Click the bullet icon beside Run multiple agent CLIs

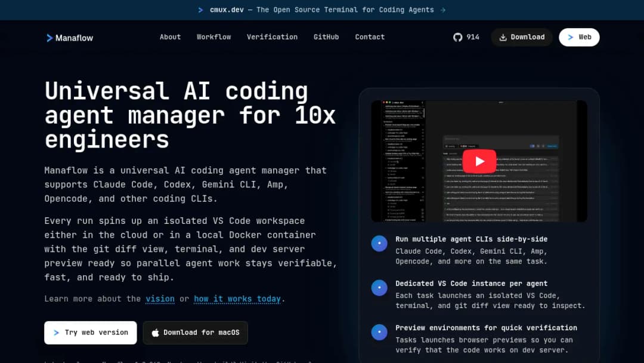[x=379, y=244]
